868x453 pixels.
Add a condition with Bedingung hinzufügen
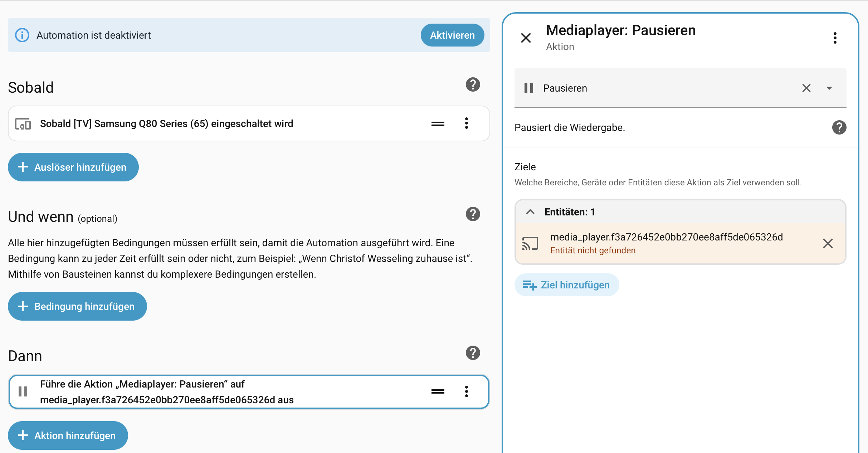point(77,306)
